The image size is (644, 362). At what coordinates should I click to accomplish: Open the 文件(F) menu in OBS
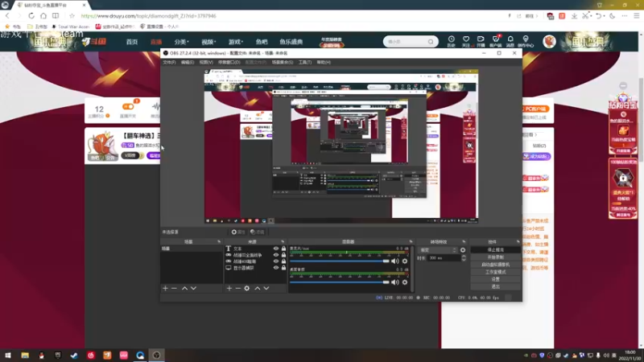pos(169,63)
